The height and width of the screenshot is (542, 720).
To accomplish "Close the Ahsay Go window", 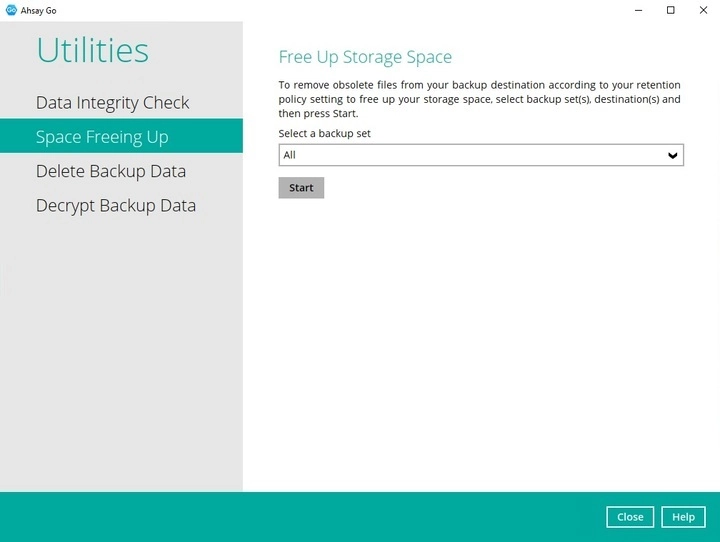I will pyautogui.click(x=703, y=10).
